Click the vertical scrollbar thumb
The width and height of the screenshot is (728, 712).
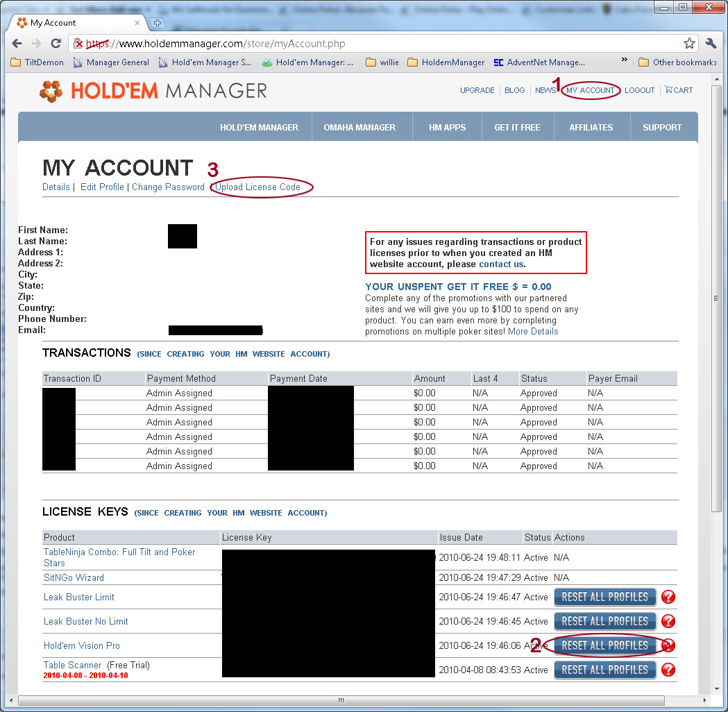(717, 298)
